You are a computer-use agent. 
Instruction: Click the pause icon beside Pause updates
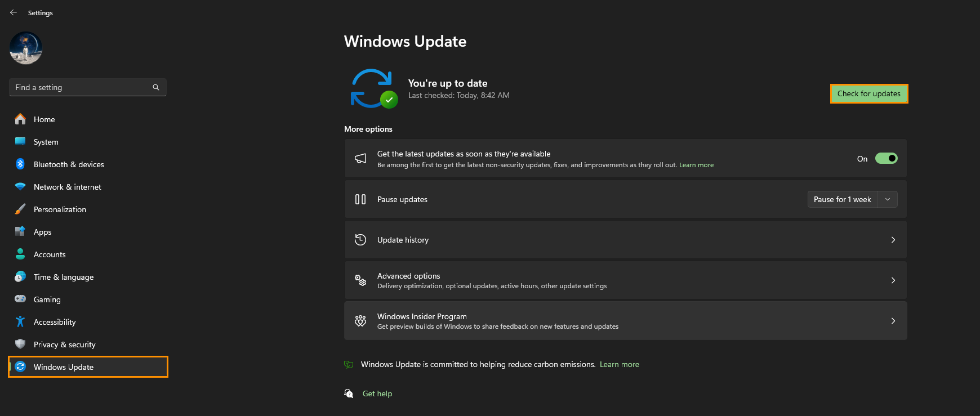[x=360, y=199]
